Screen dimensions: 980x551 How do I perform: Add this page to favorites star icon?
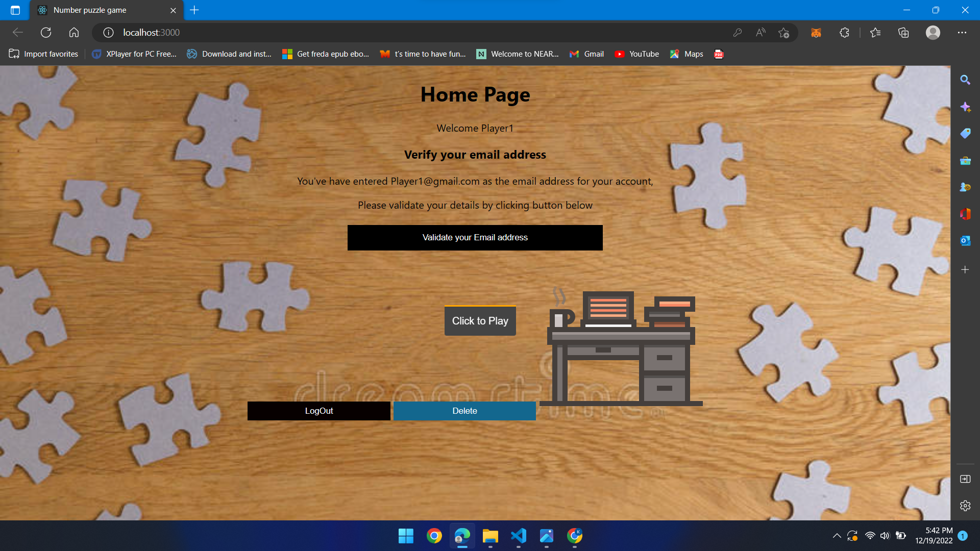click(784, 33)
